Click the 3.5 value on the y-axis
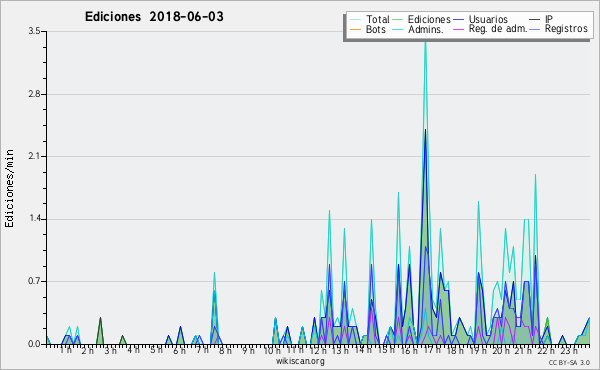Image resolution: width=600 pixels, height=370 pixels. 34,31
